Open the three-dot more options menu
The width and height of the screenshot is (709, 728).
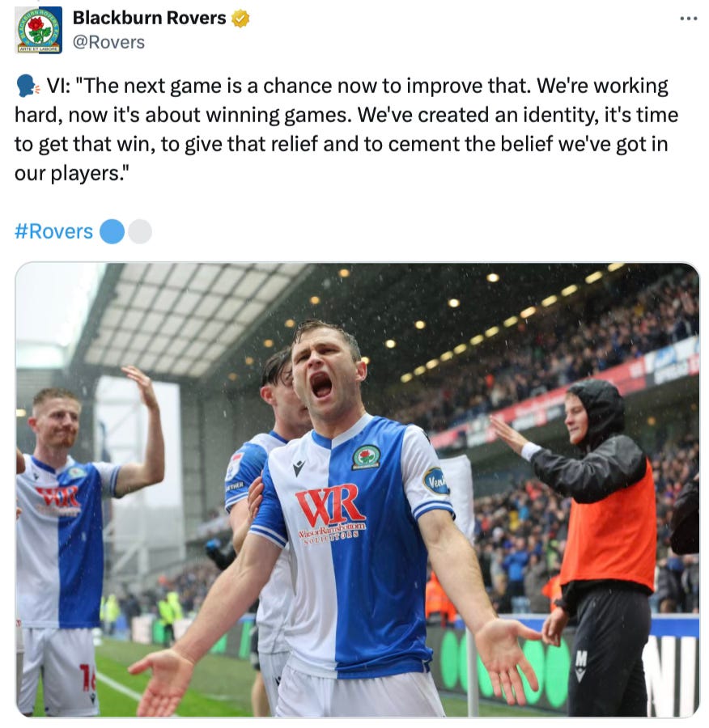click(x=688, y=19)
